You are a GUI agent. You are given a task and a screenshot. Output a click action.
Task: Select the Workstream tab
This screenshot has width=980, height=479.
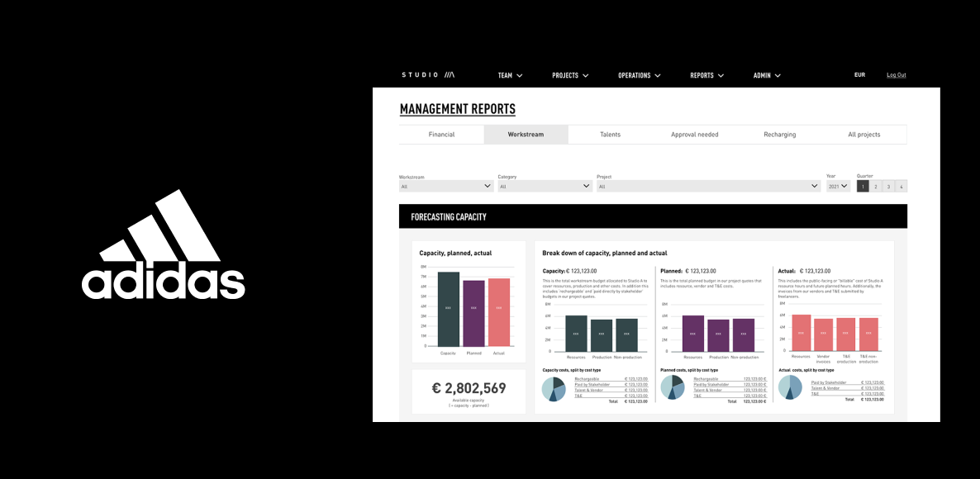pos(526,135)
